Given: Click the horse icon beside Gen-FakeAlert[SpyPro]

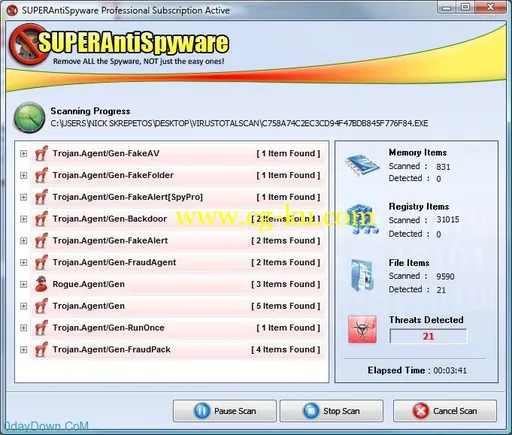Looking at the screenshot, I should pos(41,197).
